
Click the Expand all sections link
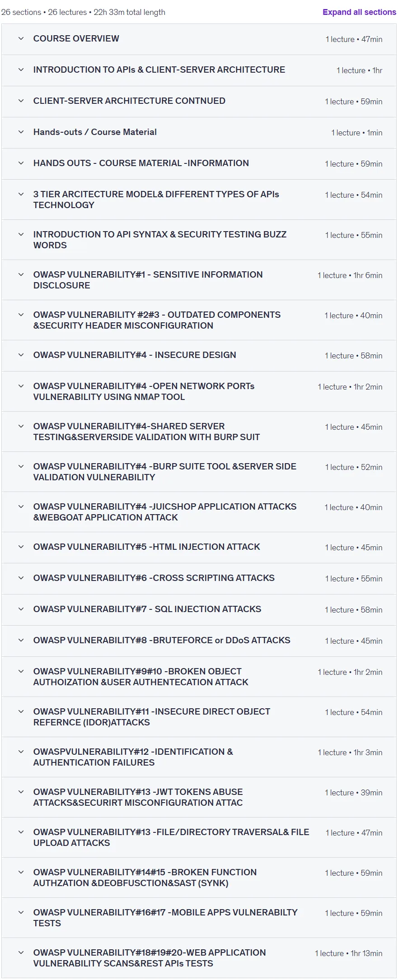[359, 12]
